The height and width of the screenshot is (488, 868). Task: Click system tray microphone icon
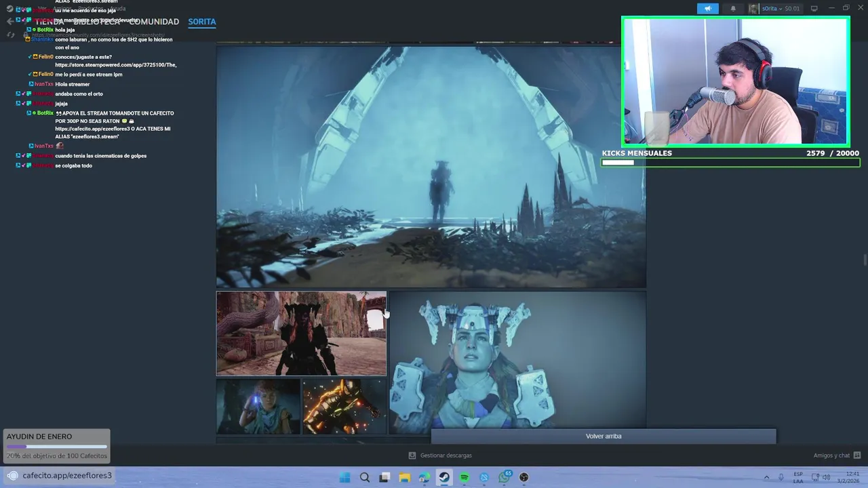point(782,477)
